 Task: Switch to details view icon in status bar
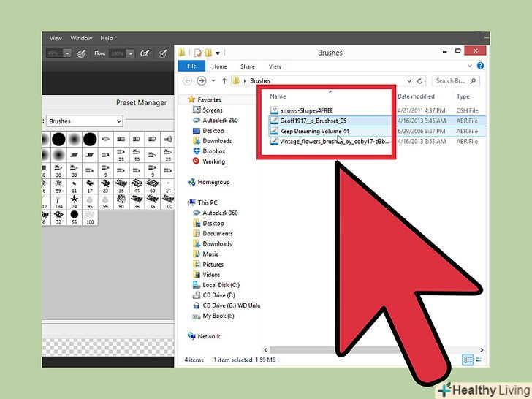coord(468,360)
